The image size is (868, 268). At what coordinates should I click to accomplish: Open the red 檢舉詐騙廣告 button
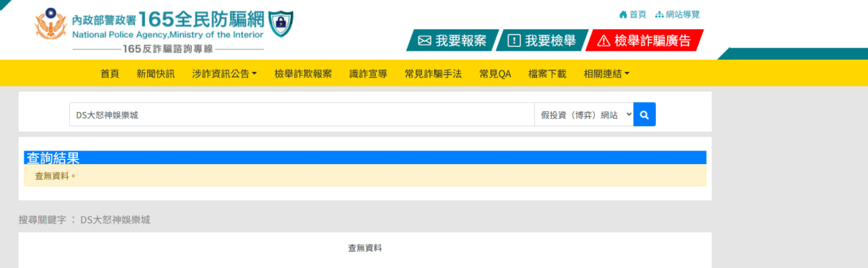point(644,41)
